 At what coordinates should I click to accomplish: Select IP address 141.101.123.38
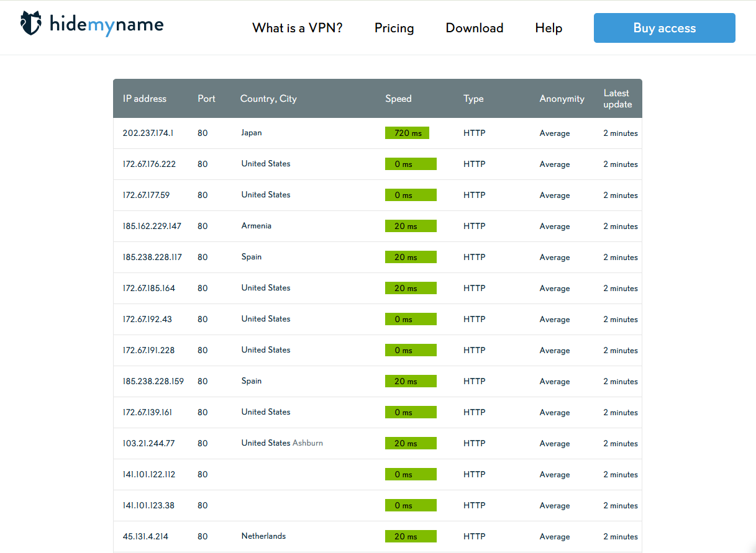point(148,505)
